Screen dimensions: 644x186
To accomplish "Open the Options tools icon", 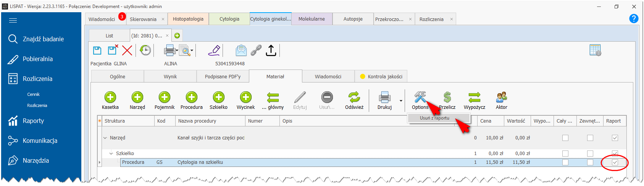I will [x=420, y=97].
